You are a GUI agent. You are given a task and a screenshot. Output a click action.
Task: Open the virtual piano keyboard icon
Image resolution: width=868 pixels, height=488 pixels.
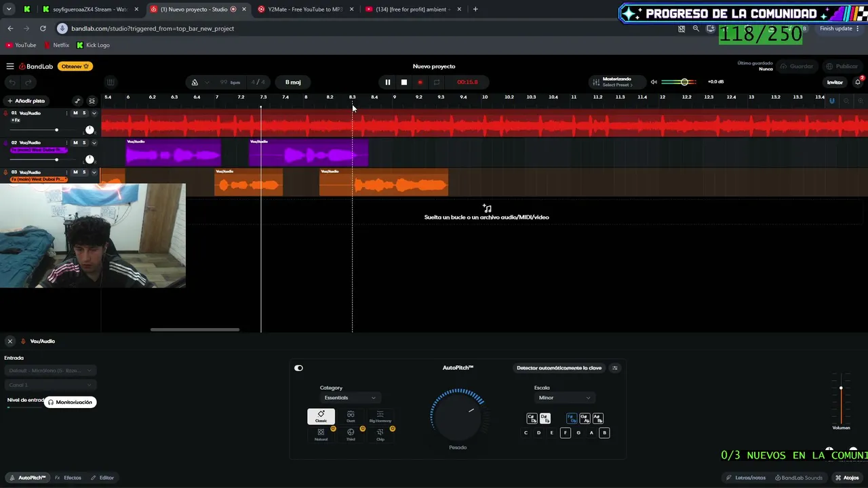pos(111,82)
